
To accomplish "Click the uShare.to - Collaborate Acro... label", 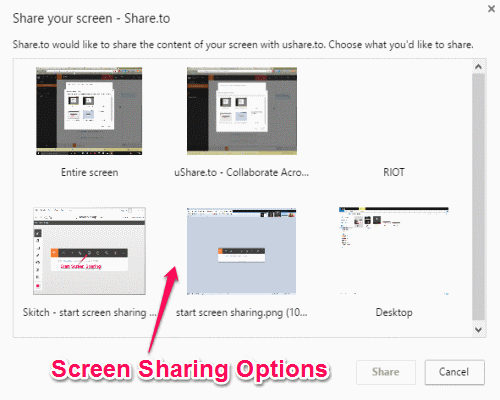I will [242, 172].
